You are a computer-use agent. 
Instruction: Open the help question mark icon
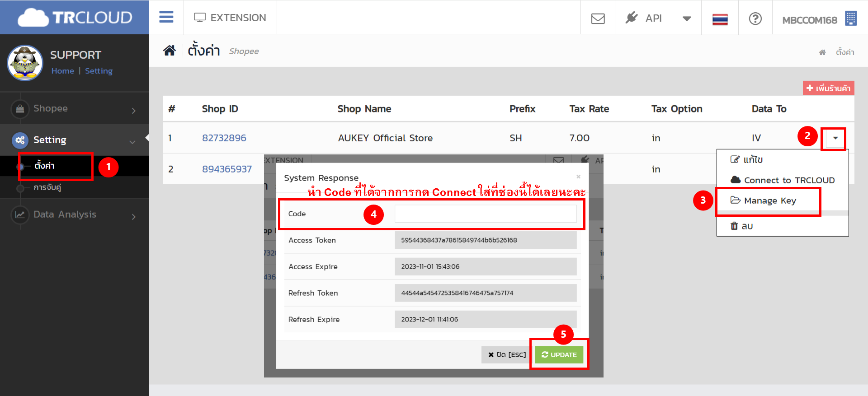[x=755, y=19]
